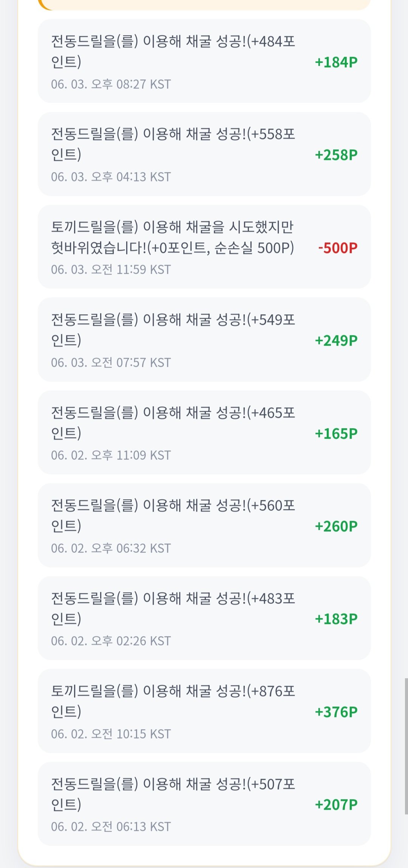Select the rabbit drill +876 points success entry
This screenshot has width=408, height=868.
tap(204, 711)
